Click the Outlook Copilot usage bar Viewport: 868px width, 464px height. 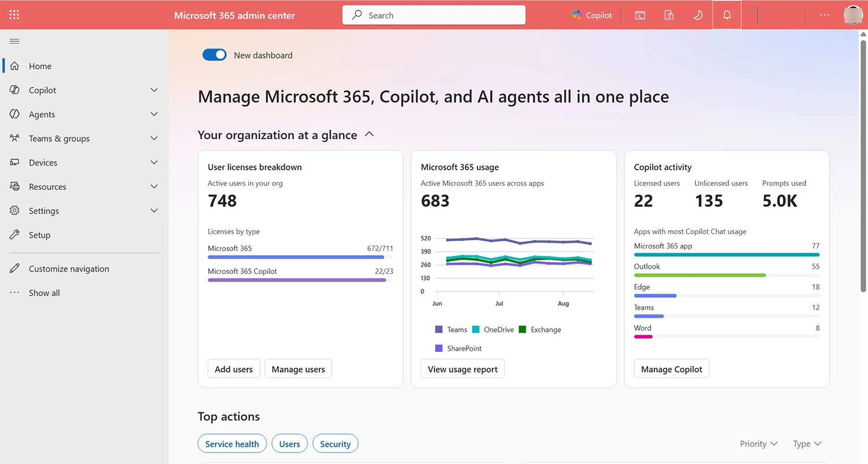pyautogui.click(x=727, y=275)
